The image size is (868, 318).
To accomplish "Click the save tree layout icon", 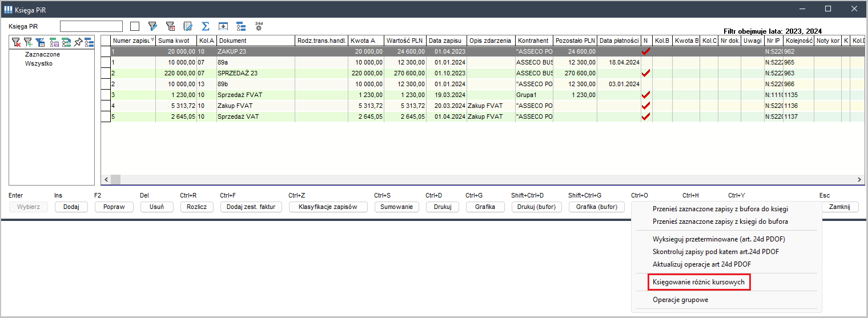I will (x=54, y=42).
